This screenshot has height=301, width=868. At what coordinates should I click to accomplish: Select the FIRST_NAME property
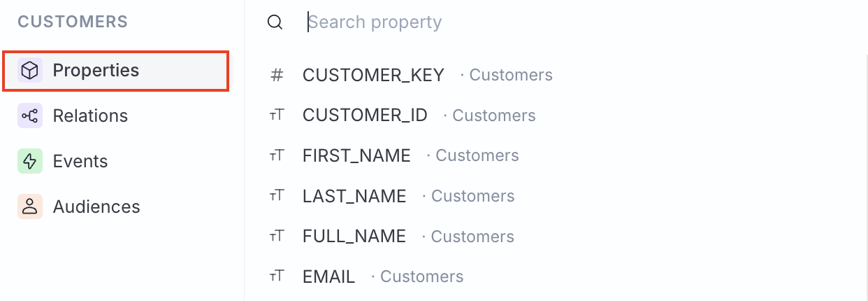(356, 155)
